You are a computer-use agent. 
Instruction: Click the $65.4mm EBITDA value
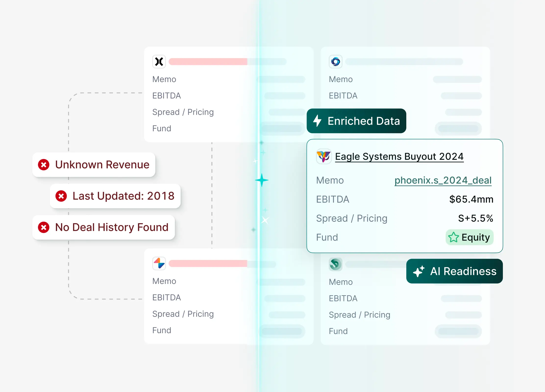pos(471,199)
